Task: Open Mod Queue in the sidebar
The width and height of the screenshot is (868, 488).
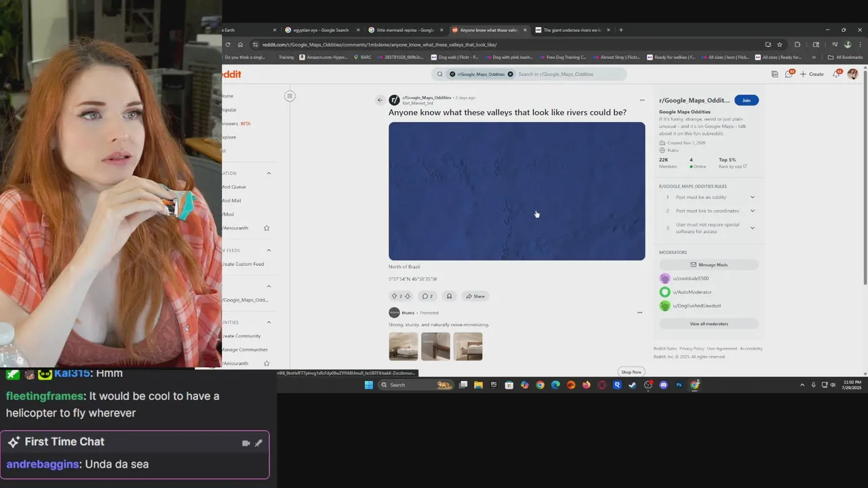Action: [x=235, y=187]
